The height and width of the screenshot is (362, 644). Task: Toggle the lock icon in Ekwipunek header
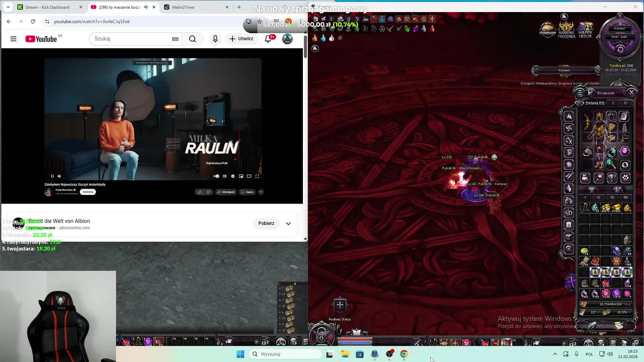[590, 93]
